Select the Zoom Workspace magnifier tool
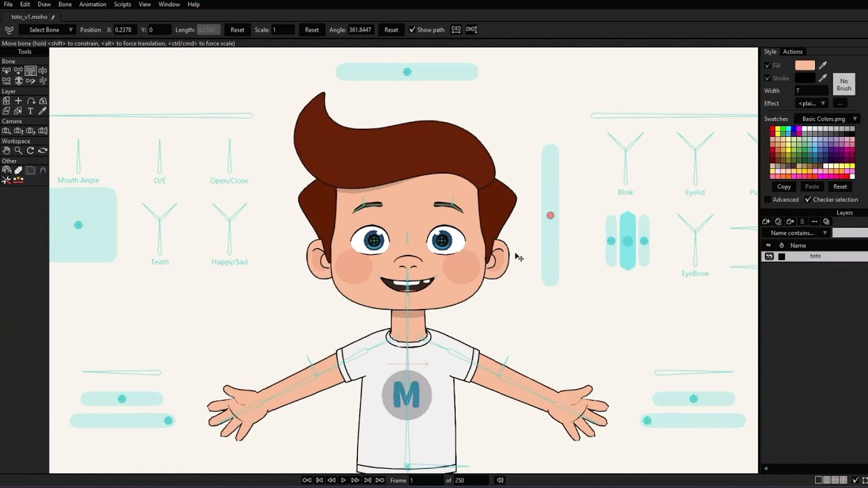 point(18,150)
